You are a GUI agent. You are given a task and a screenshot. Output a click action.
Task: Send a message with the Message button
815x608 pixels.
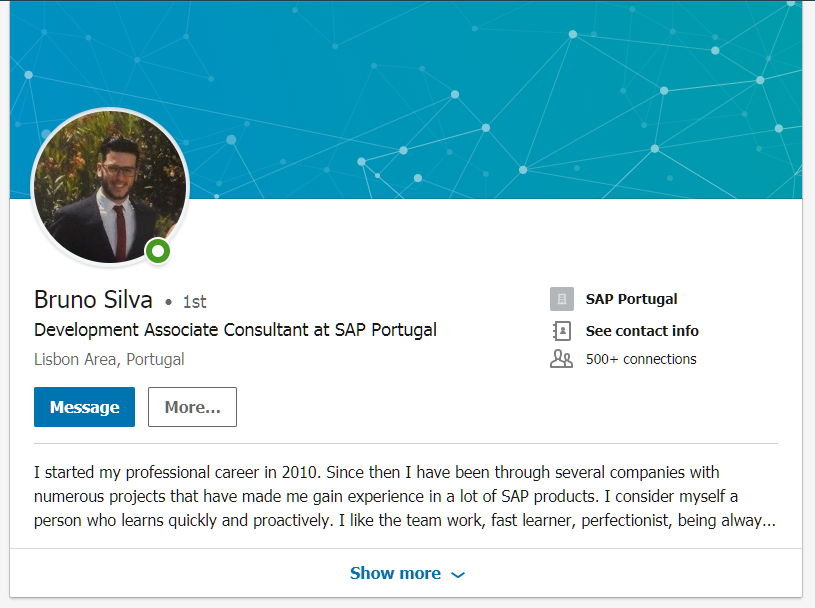click(x=85, y=407)
